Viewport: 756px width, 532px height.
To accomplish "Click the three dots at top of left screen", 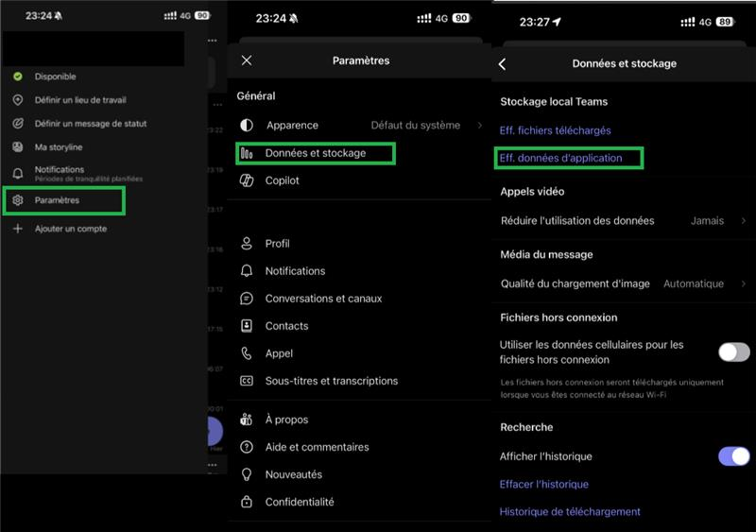I will [x=212, y=41].
